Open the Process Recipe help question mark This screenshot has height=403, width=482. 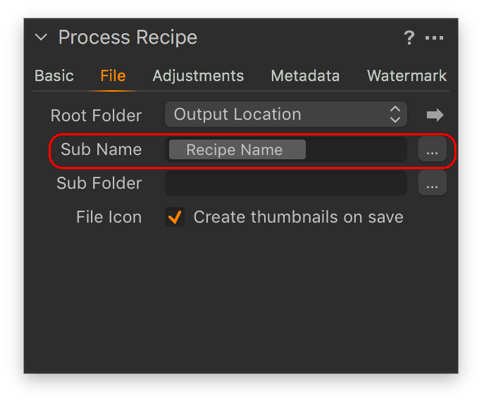coord(409,38)
